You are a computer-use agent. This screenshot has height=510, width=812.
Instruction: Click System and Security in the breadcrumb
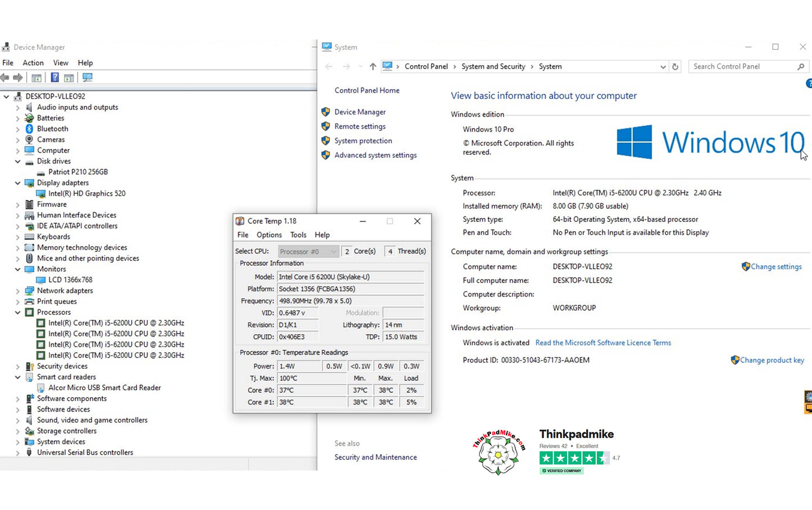[493, 66]
